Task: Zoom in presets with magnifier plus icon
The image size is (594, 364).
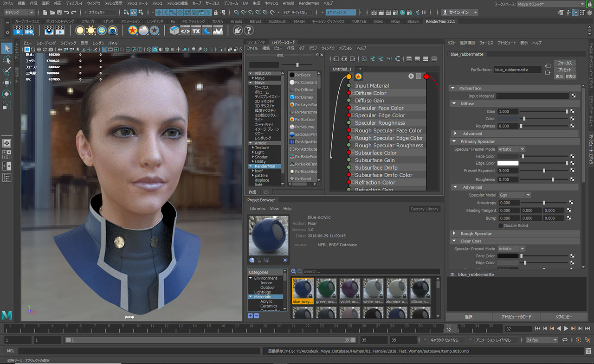Action: pyautogui.click(x=293, y=271)
